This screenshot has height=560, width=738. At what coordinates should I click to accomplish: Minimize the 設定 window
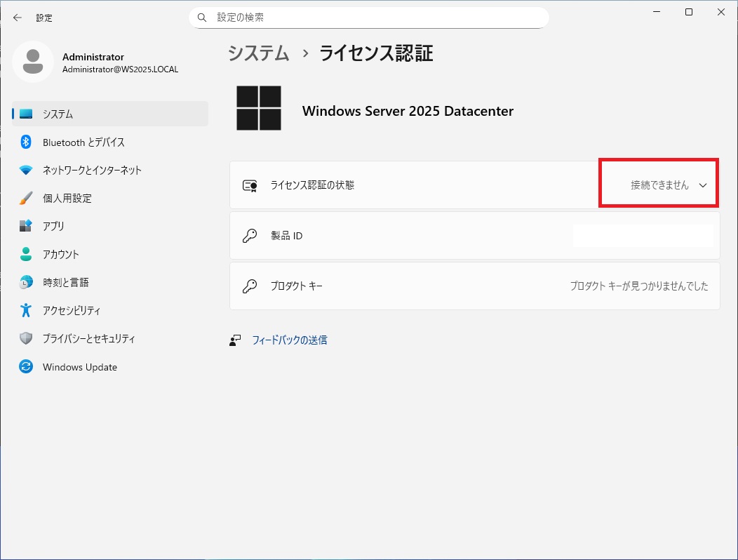(657, 12)
